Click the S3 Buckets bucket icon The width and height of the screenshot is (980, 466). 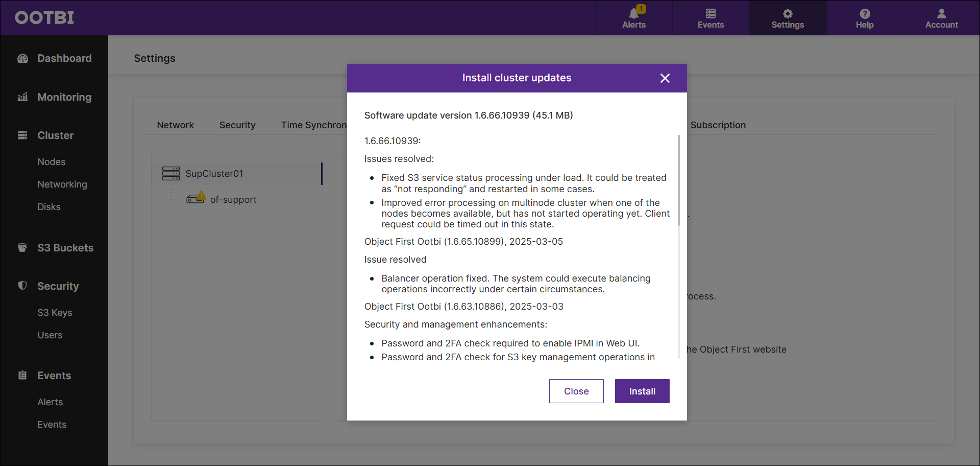coord(22,248)
